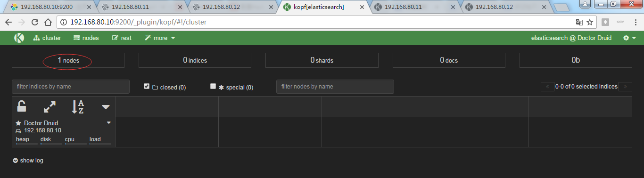Viewport: 644px width, 178px height.
Task: Uncheck the closed (0) checkbox
Action: pos(147,86)
